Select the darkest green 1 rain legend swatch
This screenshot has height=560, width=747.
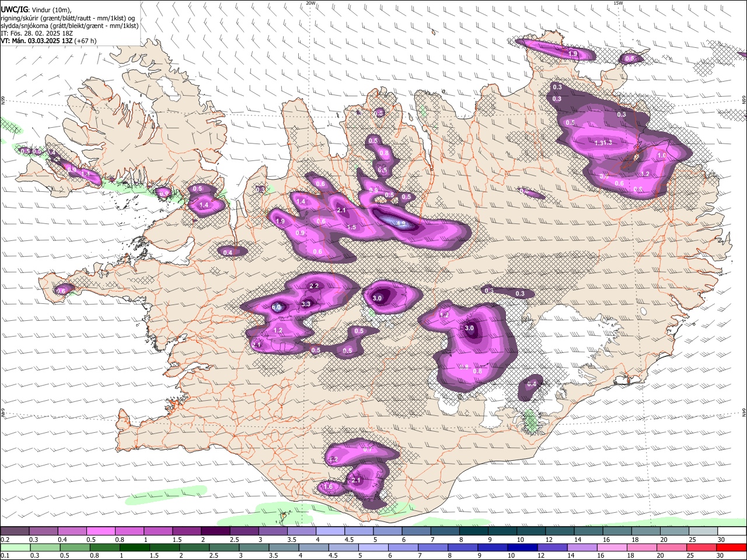pos(134,548)
